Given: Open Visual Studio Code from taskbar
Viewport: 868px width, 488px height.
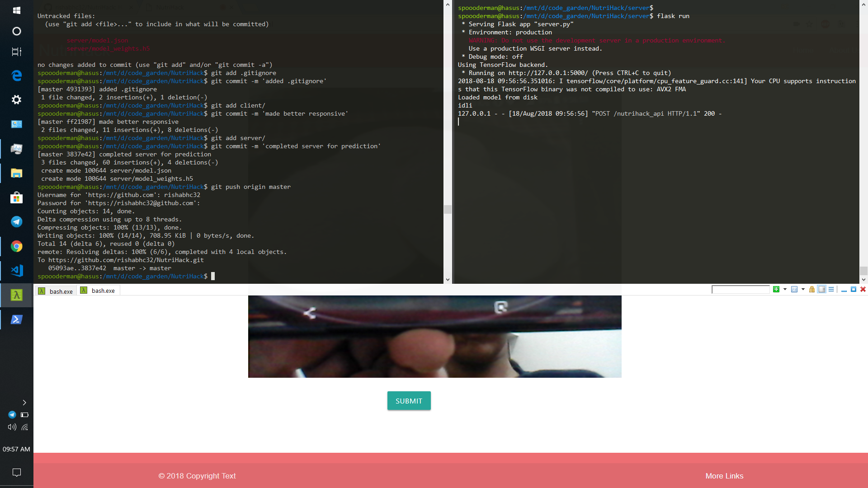Looking at the screenshot, I should click(x=17, y=271).
